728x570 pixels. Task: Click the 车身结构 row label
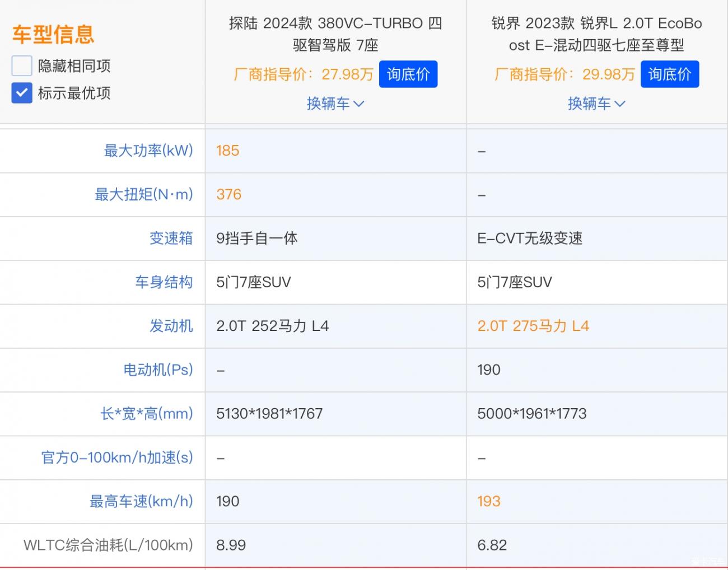tap(164, 282)
